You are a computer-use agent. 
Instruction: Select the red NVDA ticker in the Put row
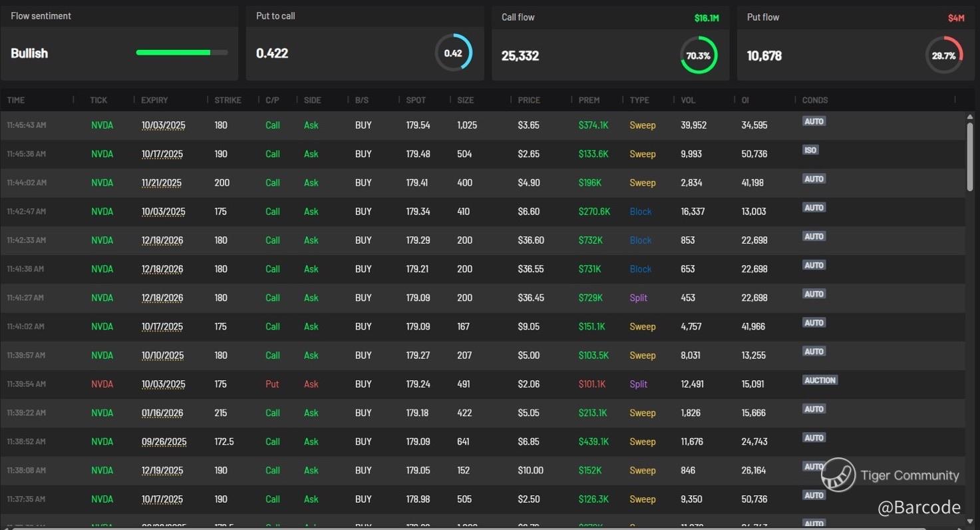pyautogui.click(x=102, y=384)
